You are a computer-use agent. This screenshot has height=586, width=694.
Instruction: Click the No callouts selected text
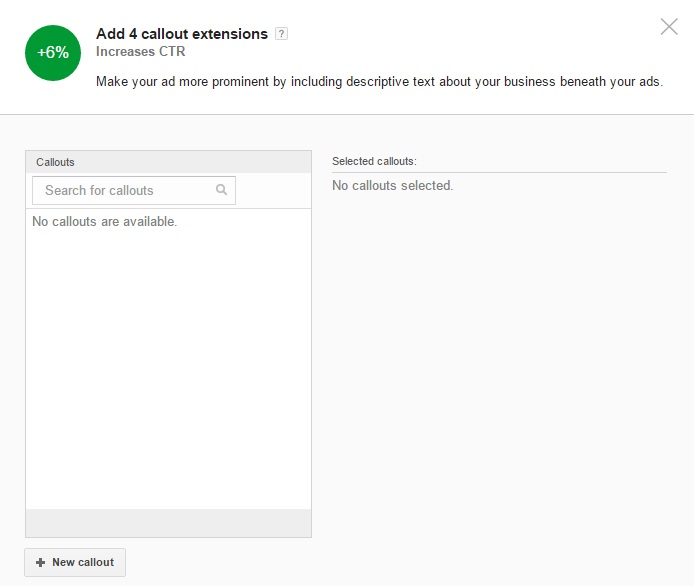click(393, 185)
